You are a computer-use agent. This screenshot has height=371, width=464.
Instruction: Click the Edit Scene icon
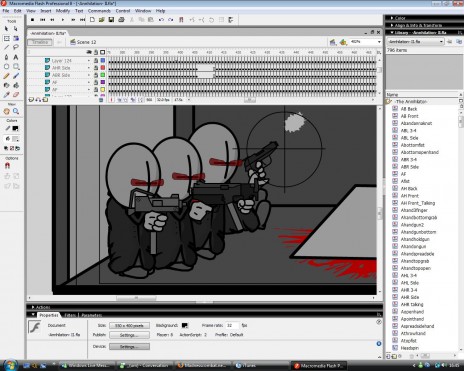pyautogui.click(x=333, y=42)
